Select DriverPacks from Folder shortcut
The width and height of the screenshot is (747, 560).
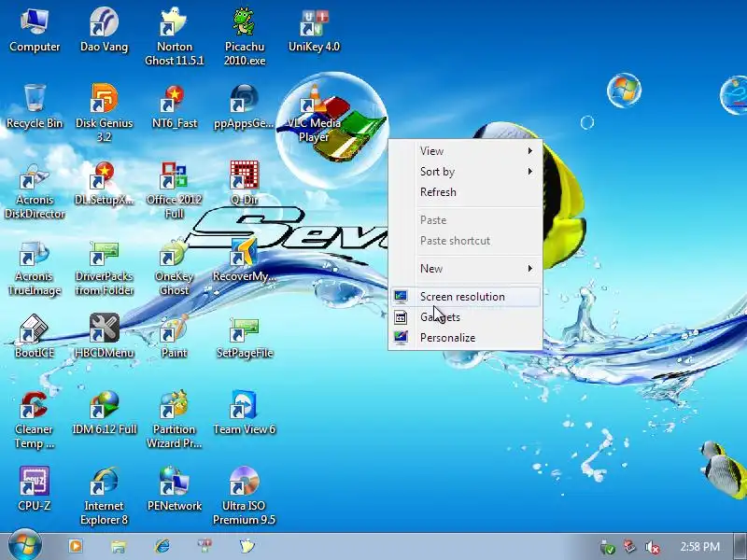(104, 267)
